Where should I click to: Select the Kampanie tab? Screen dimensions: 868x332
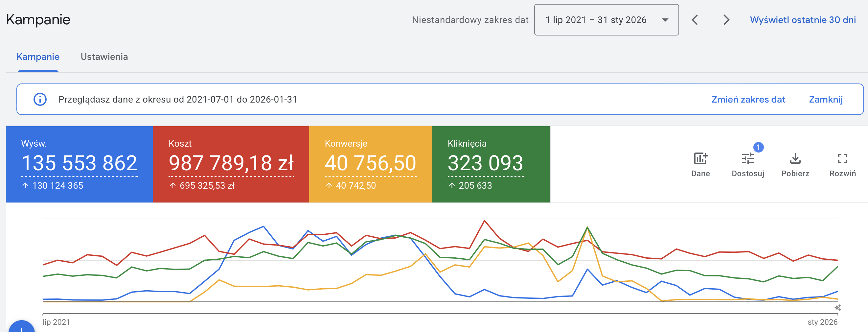pyautogui.click(x=38, y=57)
